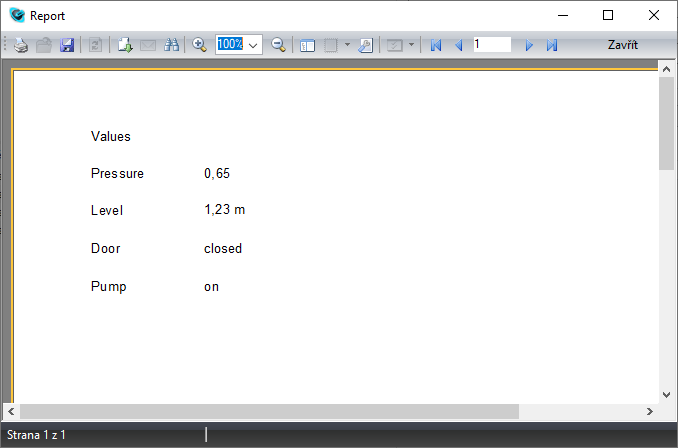Select the page number input field

point(492,44)
